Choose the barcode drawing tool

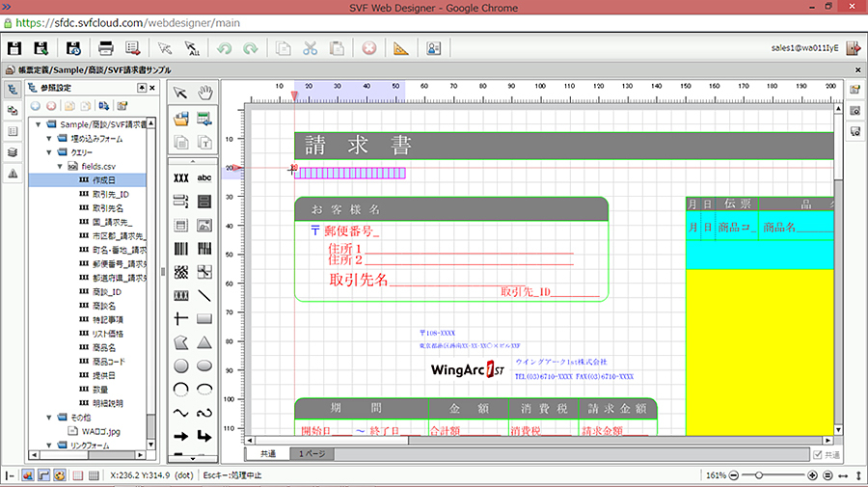pyautogui.click(x=180, y=248)
